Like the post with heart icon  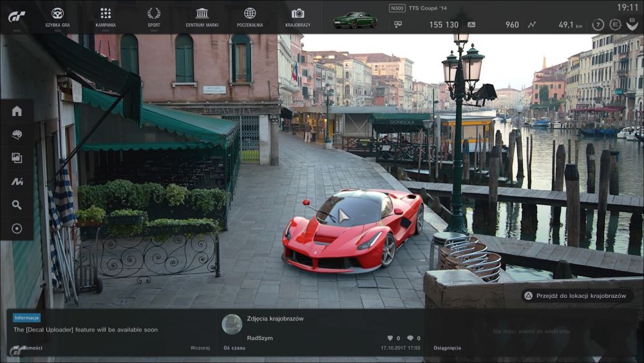(390, 338)
